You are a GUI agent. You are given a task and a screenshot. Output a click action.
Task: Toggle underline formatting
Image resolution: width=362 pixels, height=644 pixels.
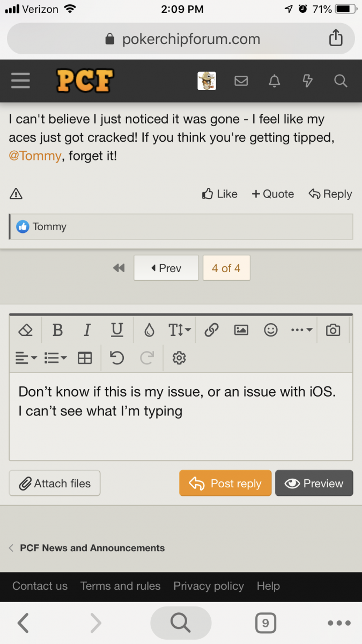click(x=117, y=330)
